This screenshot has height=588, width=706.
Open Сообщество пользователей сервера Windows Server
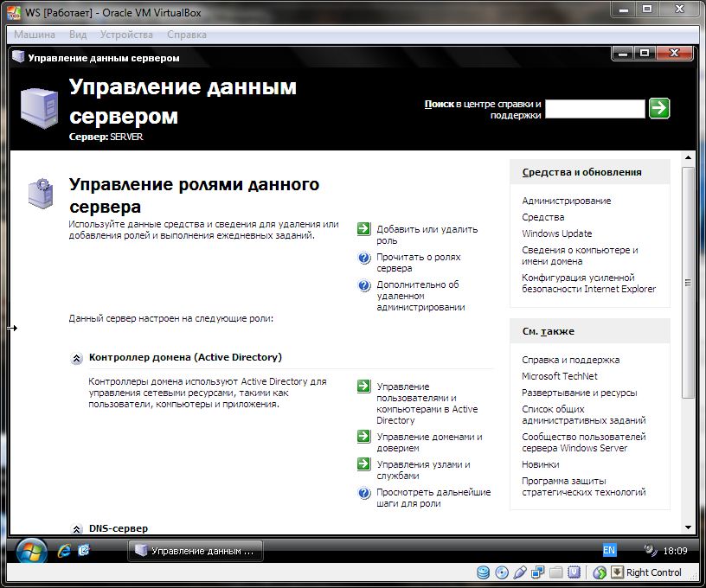point(583,442)
